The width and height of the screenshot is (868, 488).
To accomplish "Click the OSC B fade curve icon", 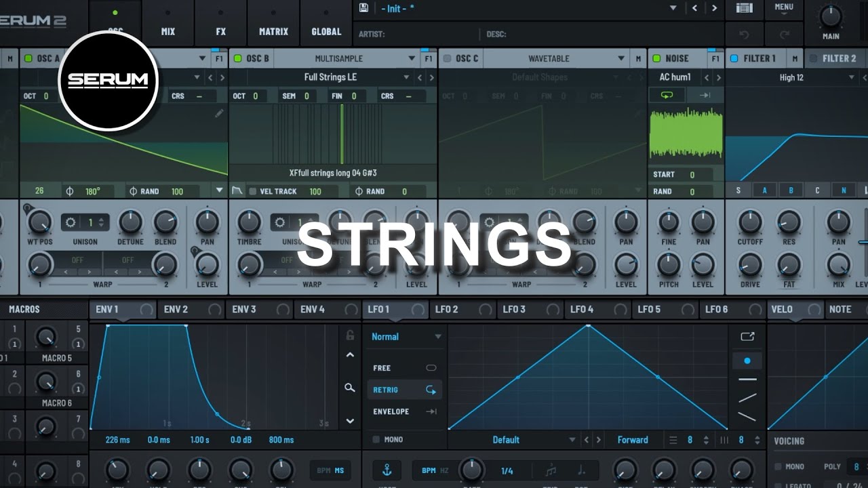I will coord(237,191).
